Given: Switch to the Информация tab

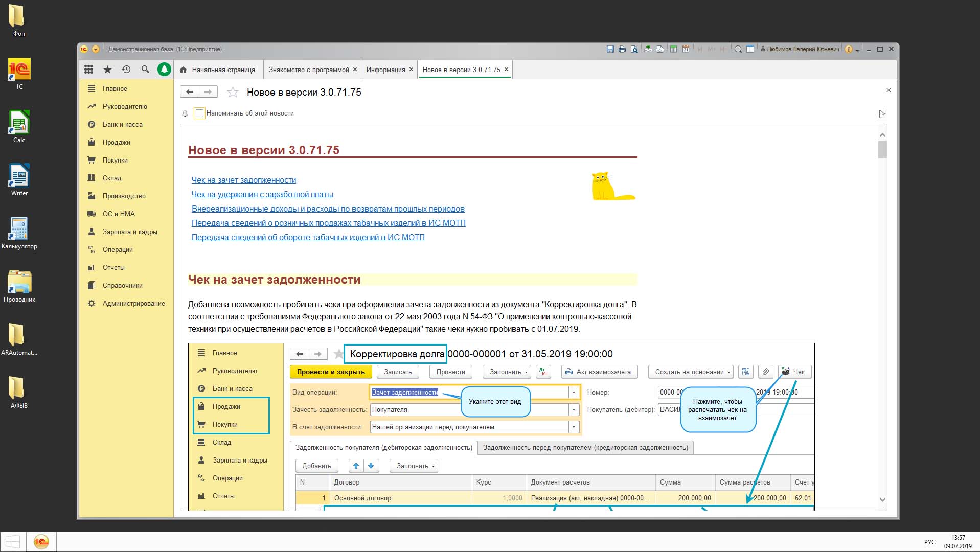Looking at the screenshot, I should (x=385, y=70).
